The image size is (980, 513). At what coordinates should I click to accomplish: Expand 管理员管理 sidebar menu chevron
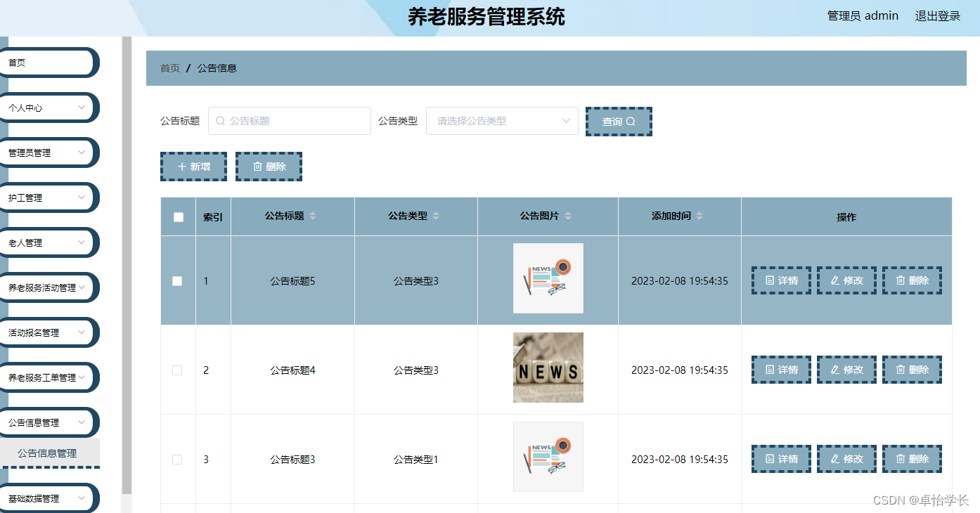[x=82, y=152]
